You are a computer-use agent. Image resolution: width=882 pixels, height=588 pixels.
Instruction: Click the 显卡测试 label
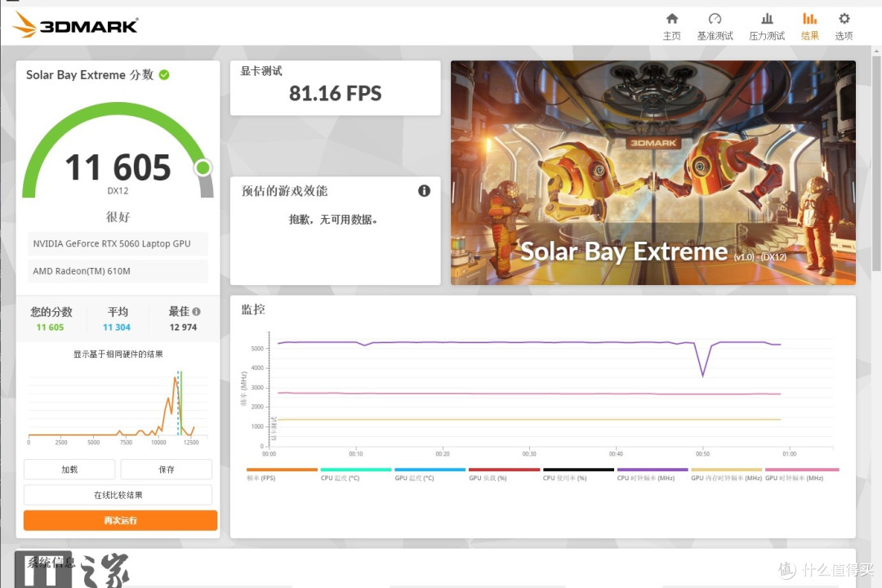261,71
